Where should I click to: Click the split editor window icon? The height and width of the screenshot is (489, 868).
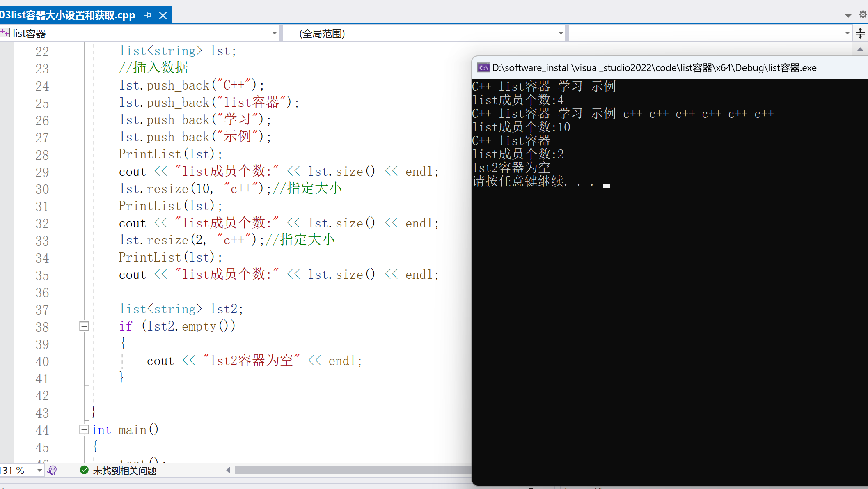[860, 33]
